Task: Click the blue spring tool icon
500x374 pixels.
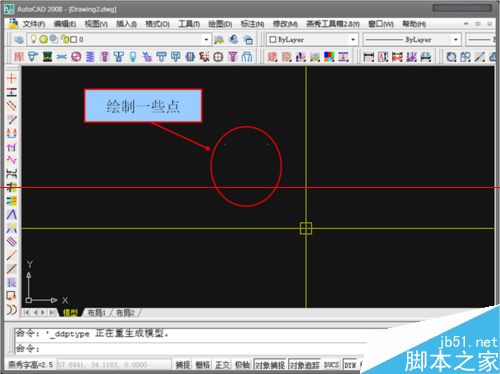Action: (90, 57)
